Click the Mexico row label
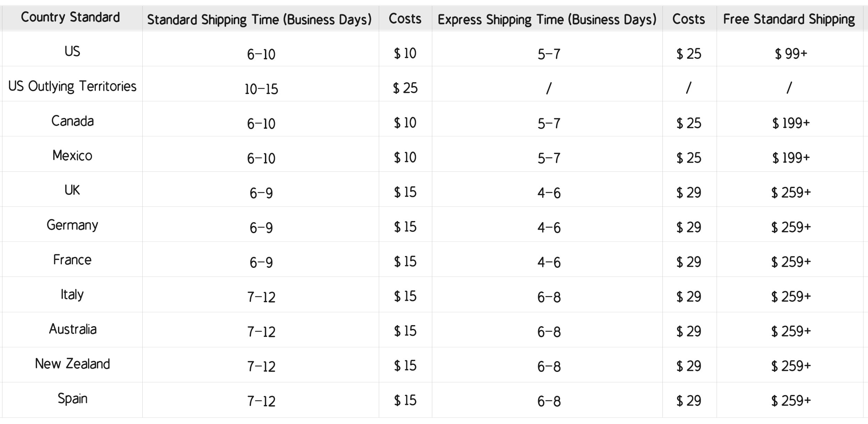This screenshot has height=424, width=868. coord(72,156)
